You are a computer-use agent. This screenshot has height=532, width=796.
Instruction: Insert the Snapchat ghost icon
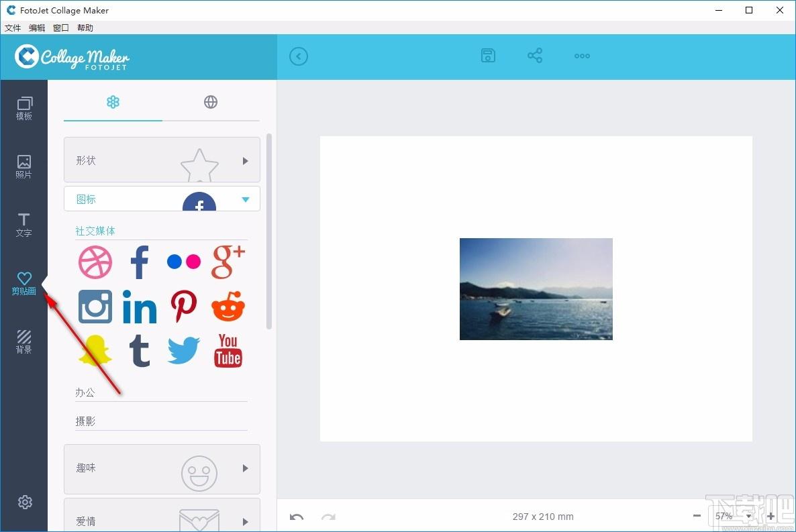pyautogui.click(x=95, y=350)
